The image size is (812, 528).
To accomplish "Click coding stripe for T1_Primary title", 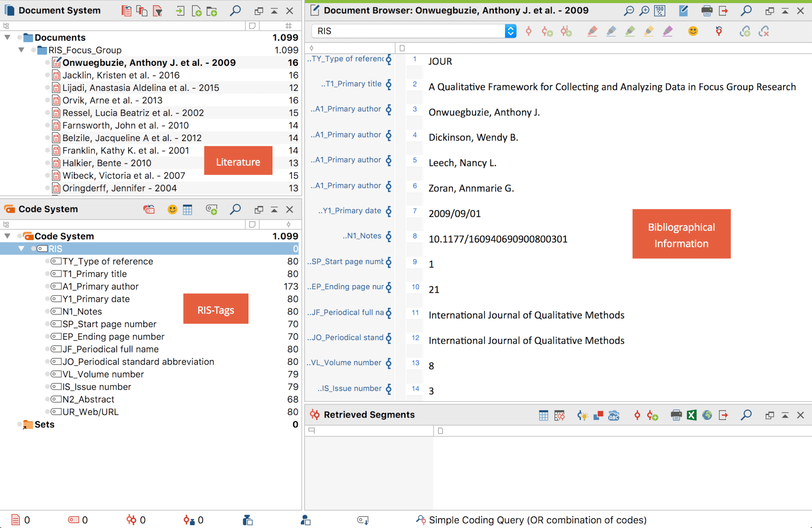I will (x=389, y=84).
